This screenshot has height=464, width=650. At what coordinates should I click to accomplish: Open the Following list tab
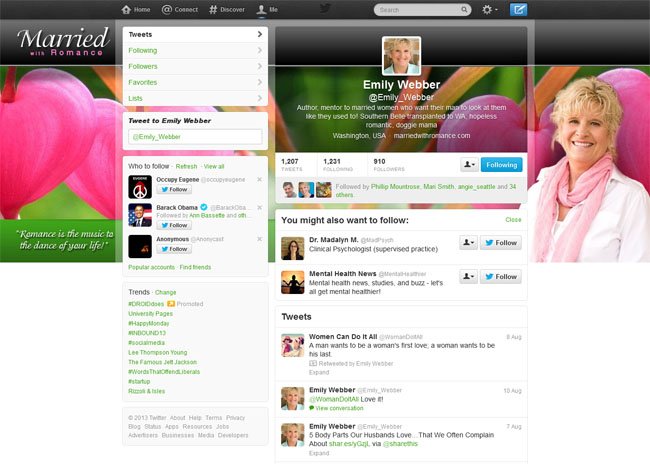pyautogui.click(x=195, y=51)
